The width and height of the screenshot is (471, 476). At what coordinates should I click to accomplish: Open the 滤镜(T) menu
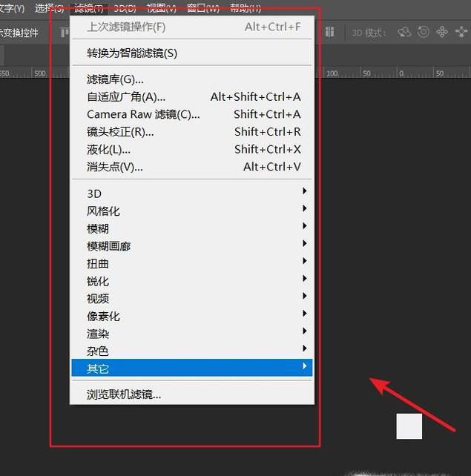(89, 8)
